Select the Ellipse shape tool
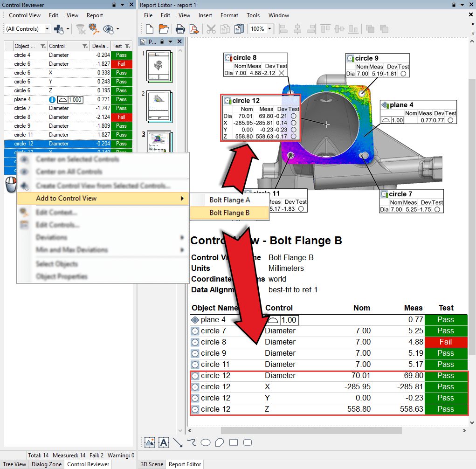 [206, 442]
